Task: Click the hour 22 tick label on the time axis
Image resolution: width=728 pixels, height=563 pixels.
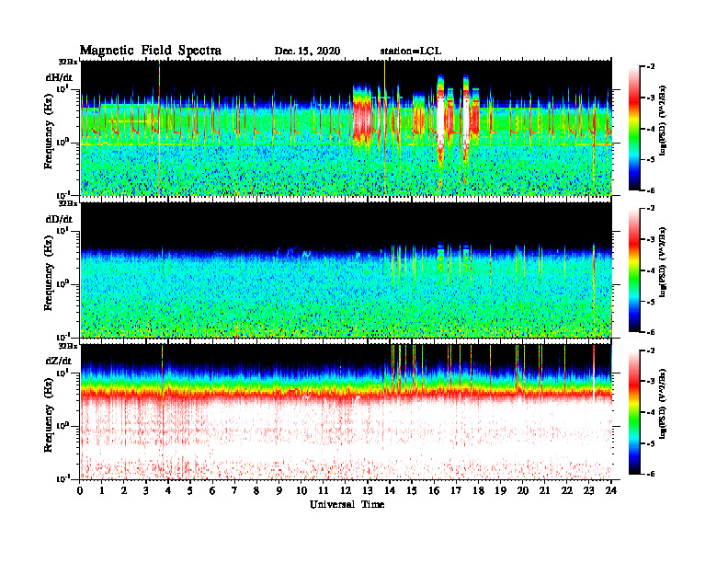Action: coord(567,491)
